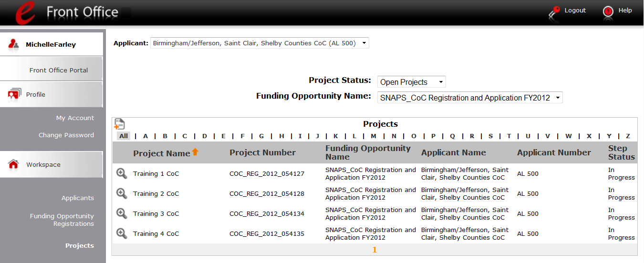Open the Applicant dropdown
Viewport: 644px width, 263px height.
pos(260,43)
